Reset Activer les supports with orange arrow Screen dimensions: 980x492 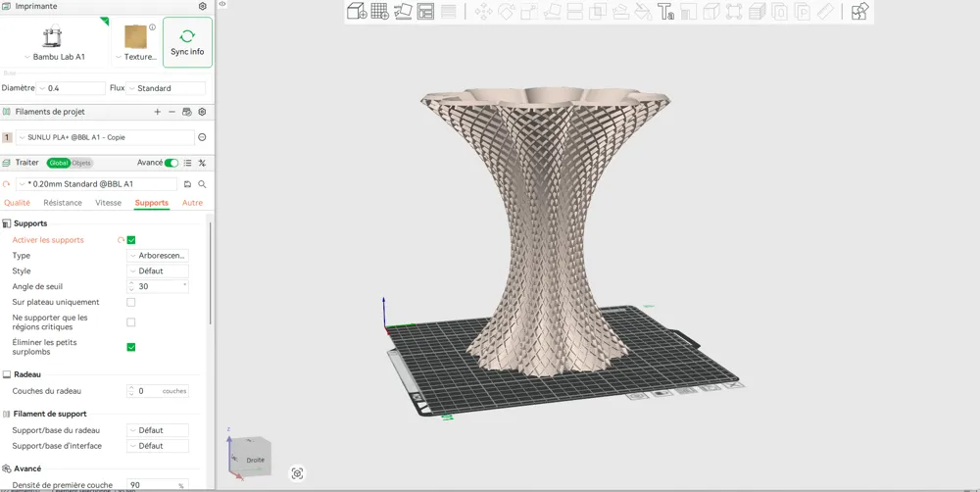point(121,240)
